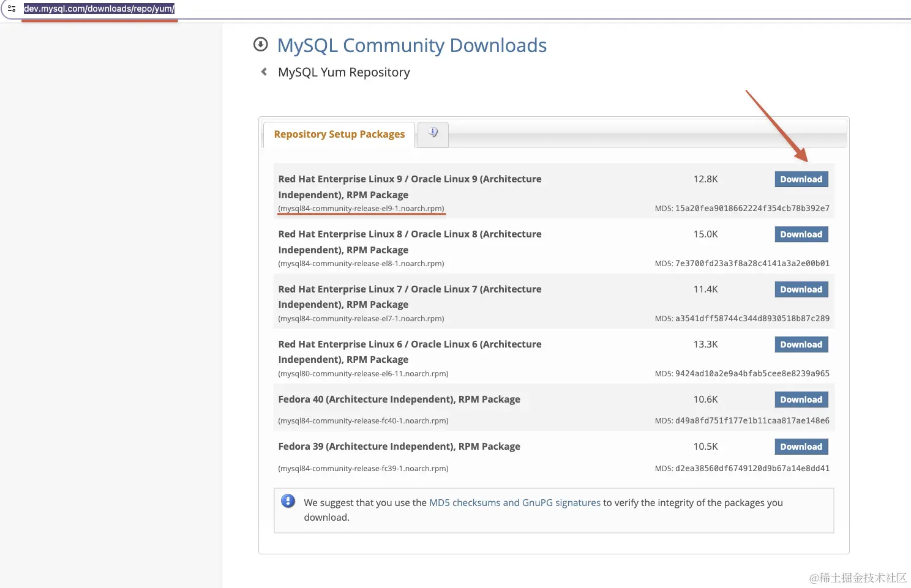This screenshot has width=911, height=588.
Task: Click the 11.4K file size value
Action: (705, 289)
